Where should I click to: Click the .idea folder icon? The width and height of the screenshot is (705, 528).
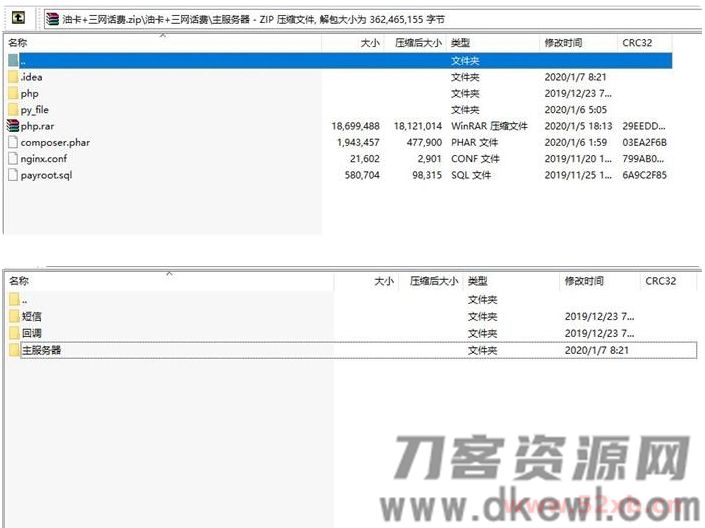13,77
